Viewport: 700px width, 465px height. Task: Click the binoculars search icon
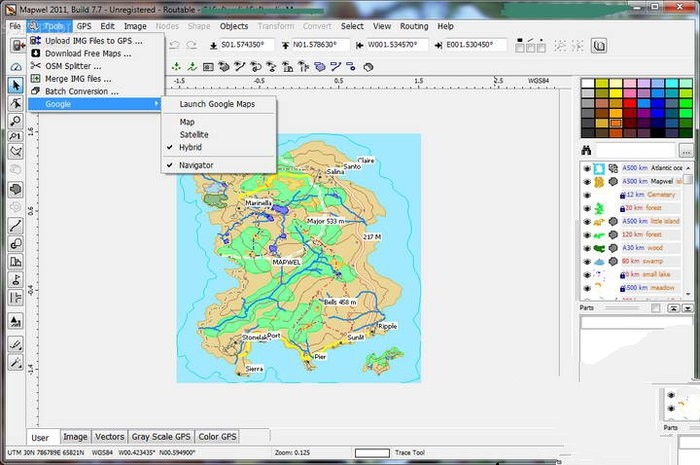(x=586, y=150)
